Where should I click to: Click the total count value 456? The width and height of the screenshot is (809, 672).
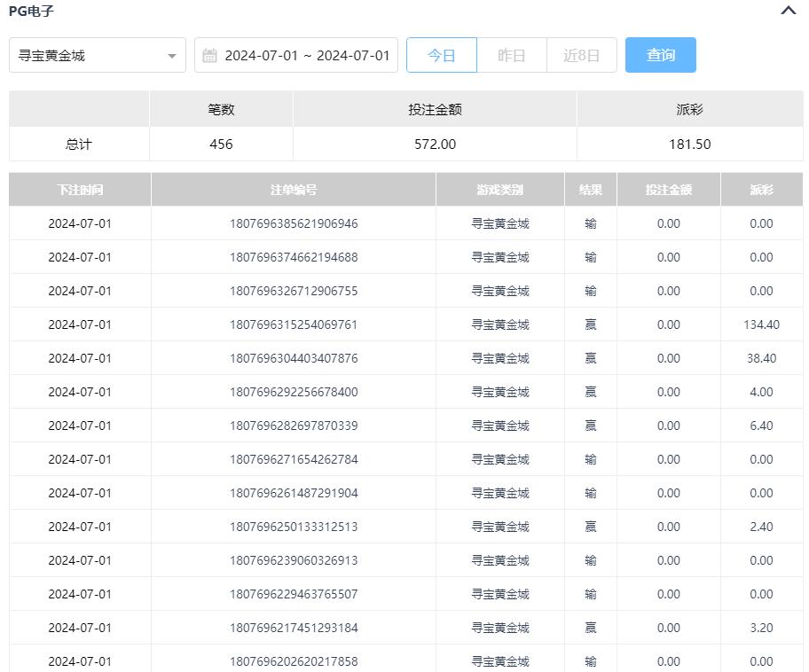pos(221,144)
